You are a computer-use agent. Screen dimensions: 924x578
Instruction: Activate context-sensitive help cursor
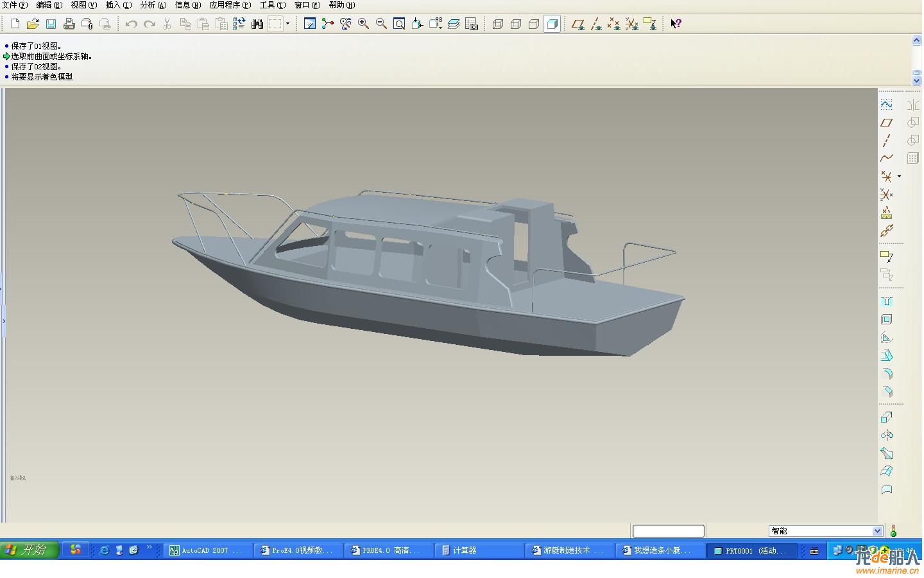point(676,24)
